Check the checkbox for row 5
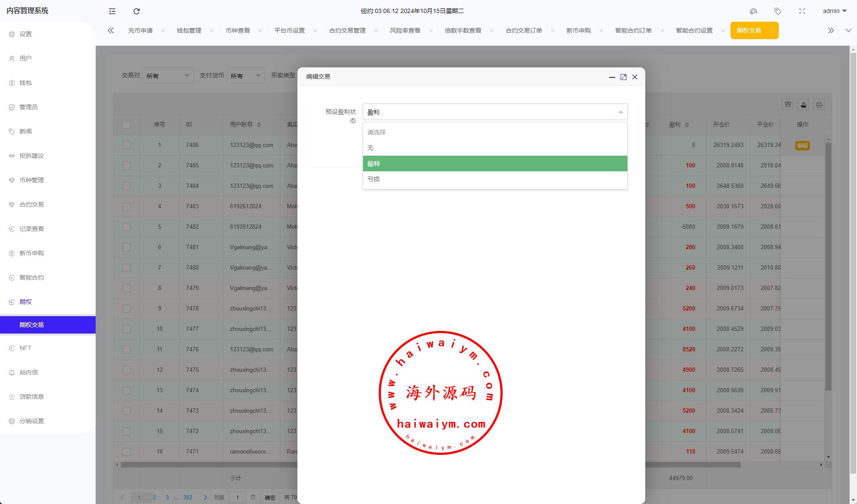 (x=127, y=227)
